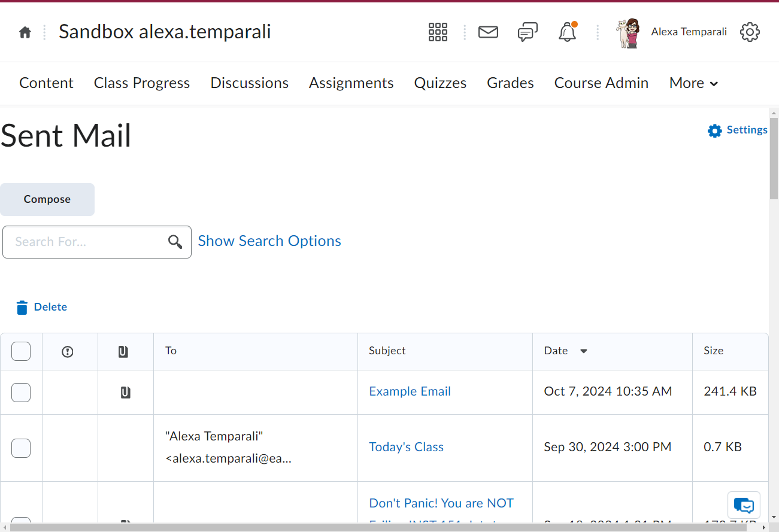Click the trash can Delete icon
This screenshot has width=779, height=532.
pos(22,308)
